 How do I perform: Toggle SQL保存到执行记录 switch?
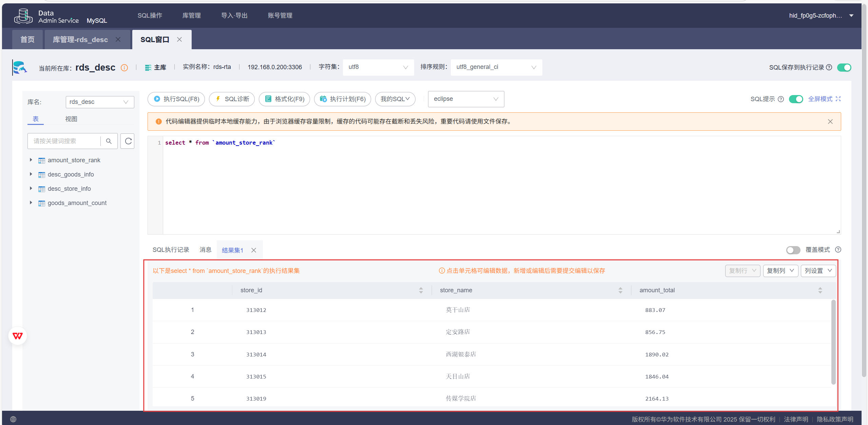point(844,68)
